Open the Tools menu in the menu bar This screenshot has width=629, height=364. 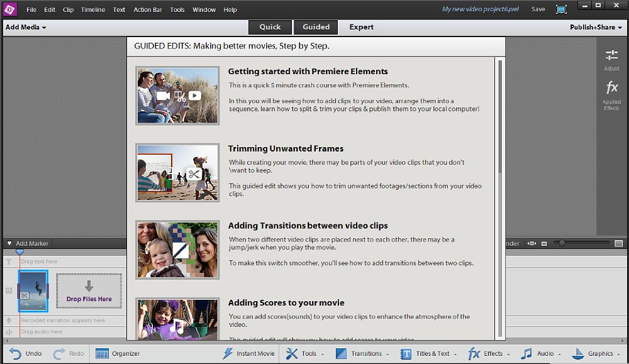177,9
